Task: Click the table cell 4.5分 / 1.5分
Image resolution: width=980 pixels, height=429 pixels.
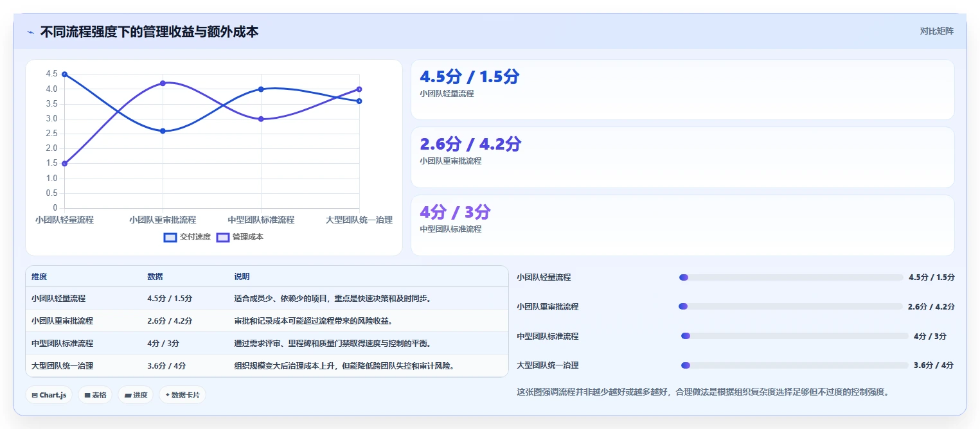Action: 170,299
